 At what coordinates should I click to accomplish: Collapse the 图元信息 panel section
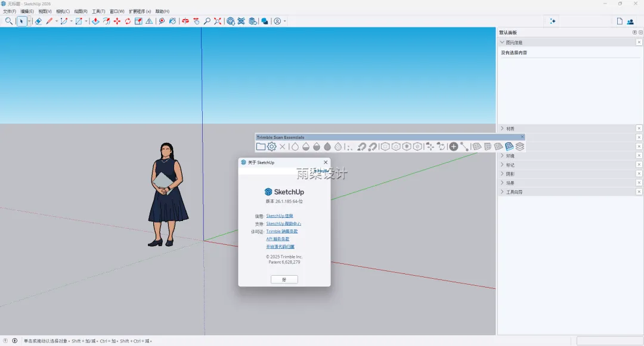(502, 42)
